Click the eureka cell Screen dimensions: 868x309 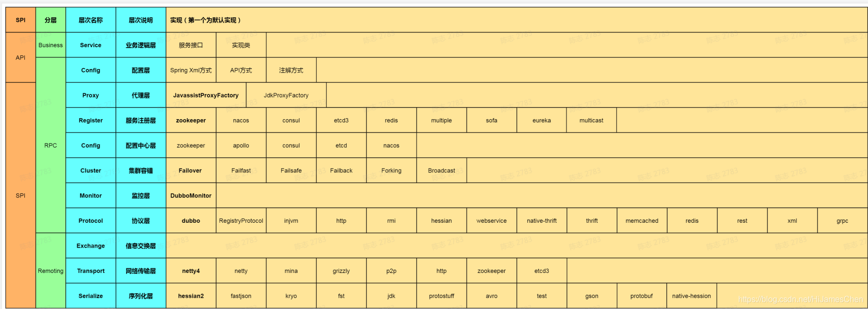(x=542, y=121)
